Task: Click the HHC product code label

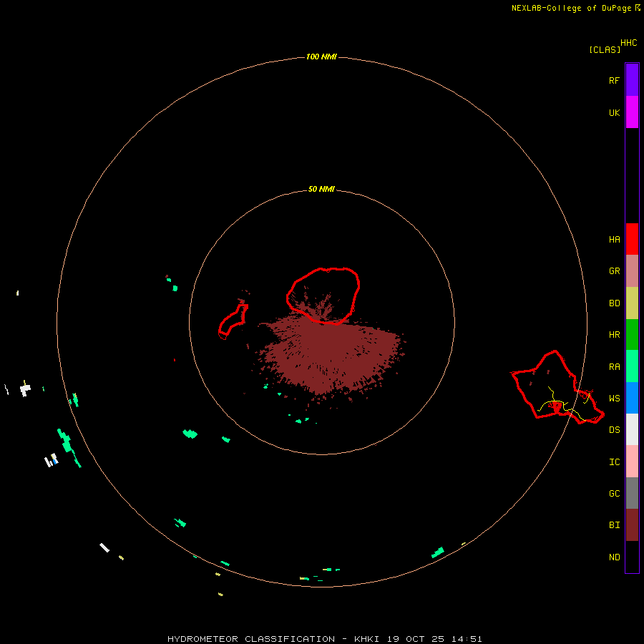Action: point(629,43)
